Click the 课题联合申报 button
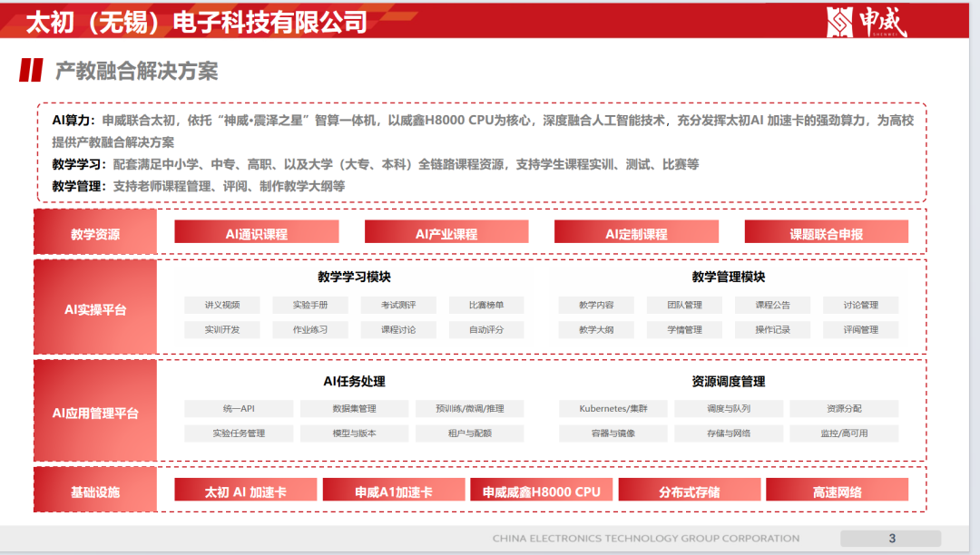The height and width of the screenshot is (555, 980). 826,233
